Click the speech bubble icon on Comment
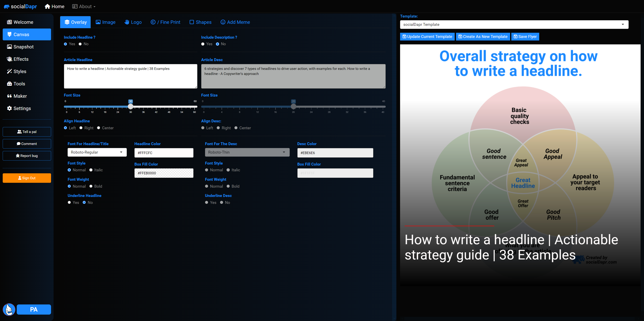Viewport: 644px width, 321px height. pyautogui.click(x=18, y=144)
